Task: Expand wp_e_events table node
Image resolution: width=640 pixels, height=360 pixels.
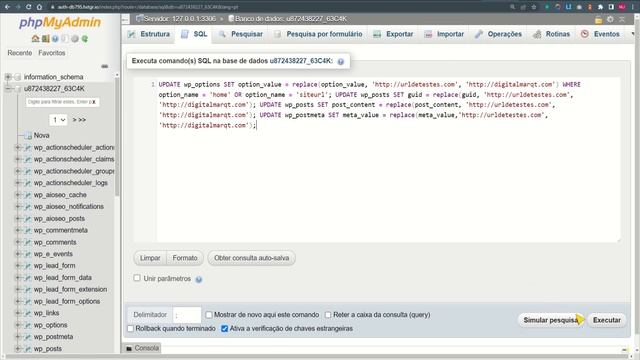Action: 18,254
